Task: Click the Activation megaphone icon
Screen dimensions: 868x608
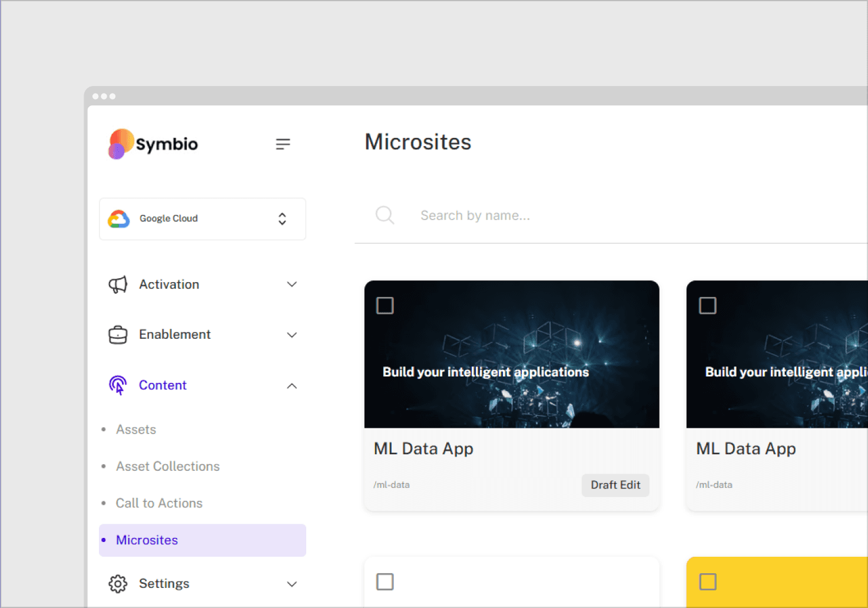Action: click(x=118, y=285)
